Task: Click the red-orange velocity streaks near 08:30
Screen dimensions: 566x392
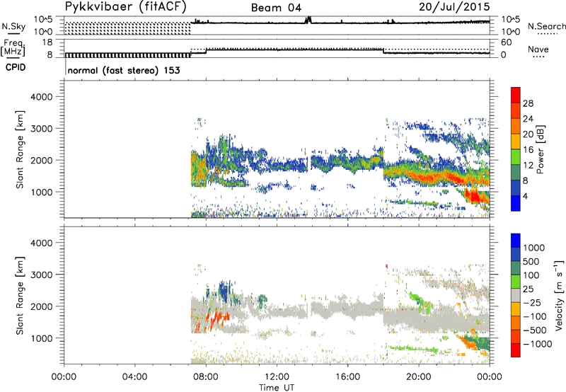Action: click(x=216, y=319)
